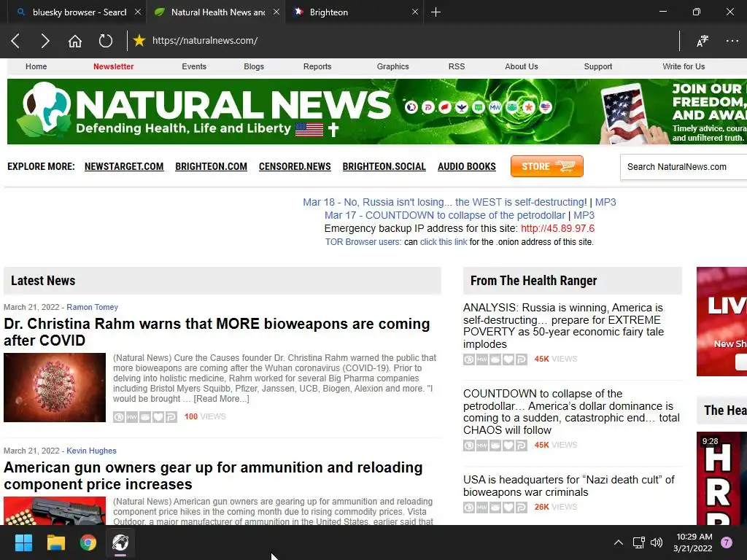747x560 pixels.
Task: Share Rahm article via the MeWe share icon
Action: pyautogui.click(x=132, y=417)
